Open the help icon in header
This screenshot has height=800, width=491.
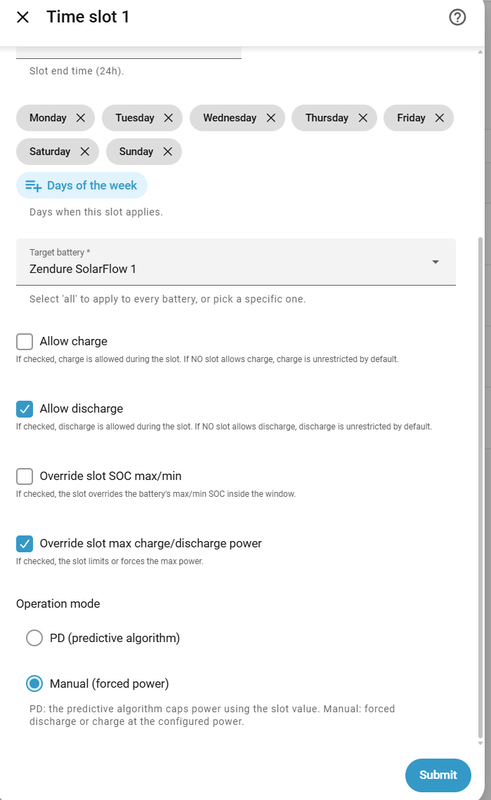(x=457, y=17)
